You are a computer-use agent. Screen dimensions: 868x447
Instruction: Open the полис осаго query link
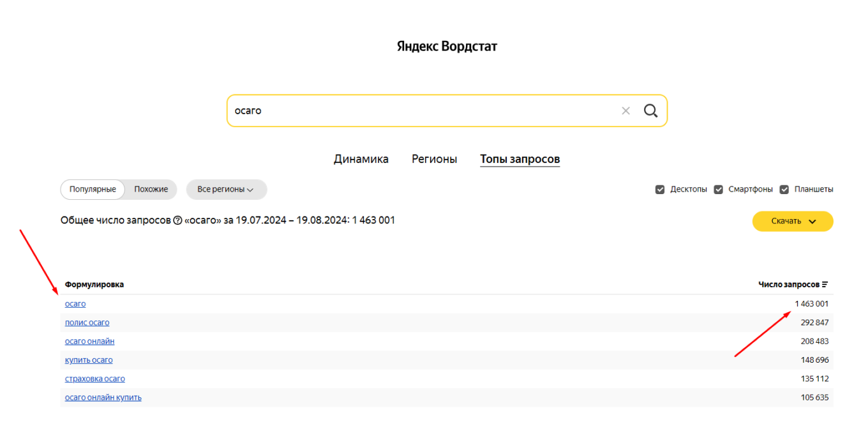pos(87,322)
